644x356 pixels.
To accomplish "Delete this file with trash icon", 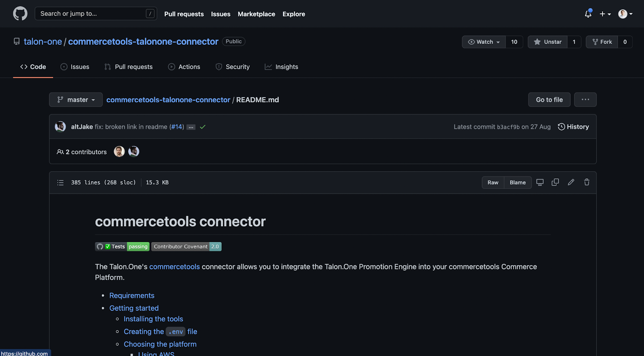I will [587, 182].
